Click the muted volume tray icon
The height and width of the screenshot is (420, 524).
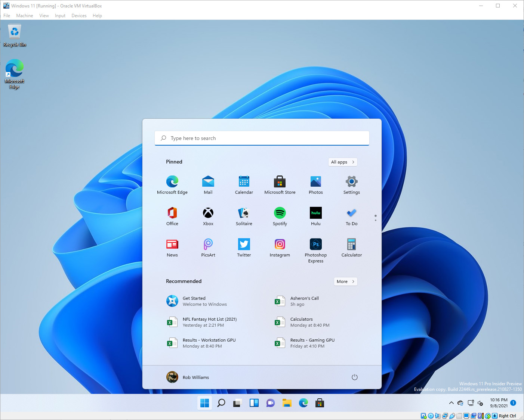tap(481, 403)
